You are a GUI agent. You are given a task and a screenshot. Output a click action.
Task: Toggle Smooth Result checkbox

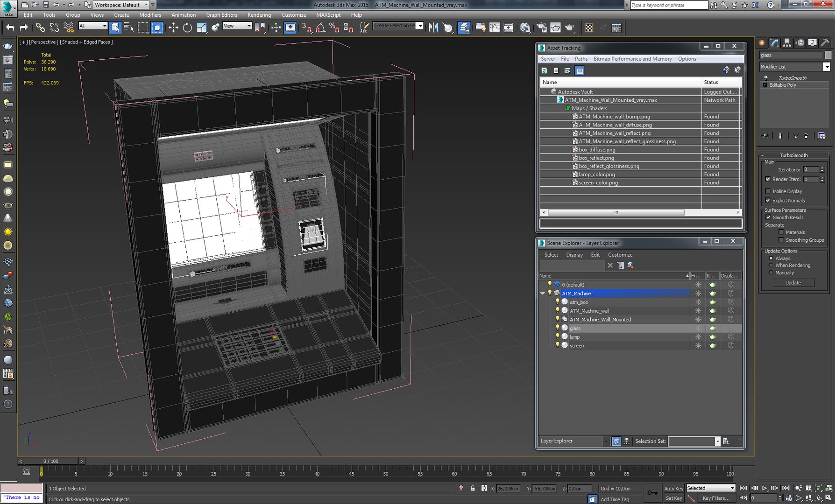tap(768, 217)
